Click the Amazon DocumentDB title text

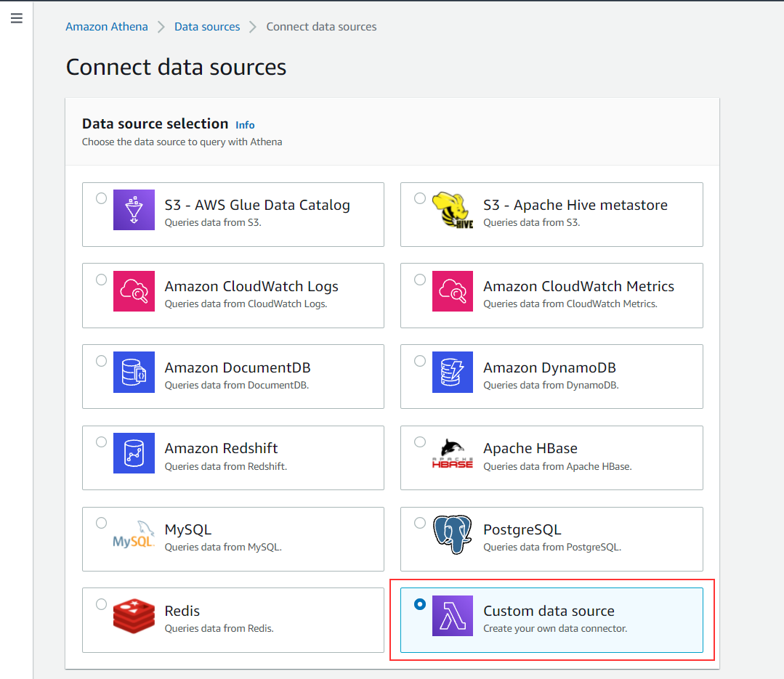click(238, 367)
